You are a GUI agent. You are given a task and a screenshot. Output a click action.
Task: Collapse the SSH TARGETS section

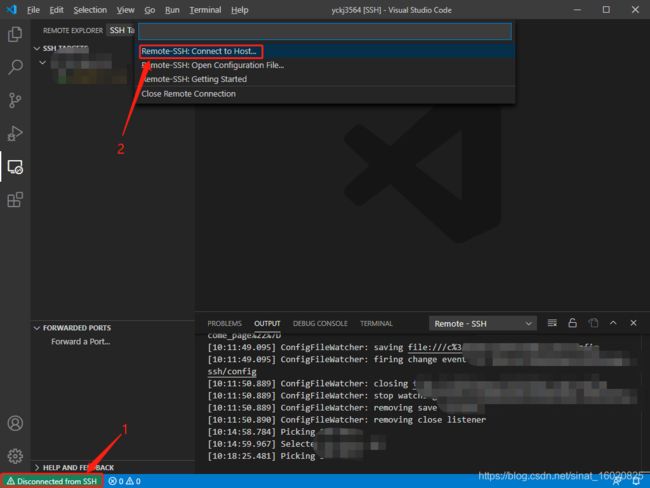[x=37, y=49]
